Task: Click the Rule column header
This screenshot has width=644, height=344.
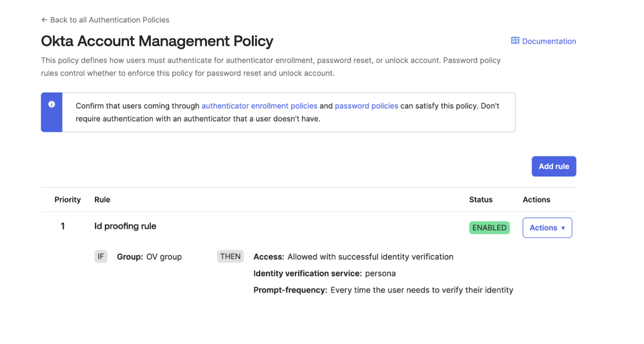Action: click(102, 199)
